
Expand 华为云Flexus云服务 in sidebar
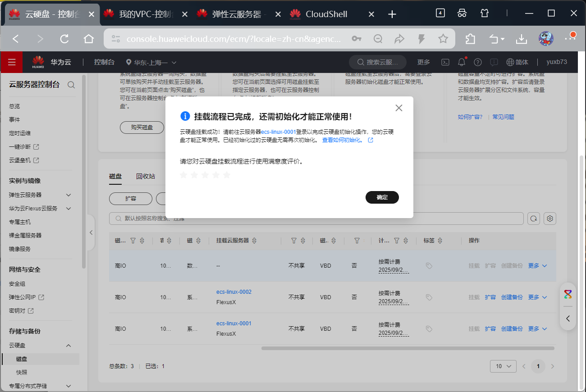click(69, 209)
